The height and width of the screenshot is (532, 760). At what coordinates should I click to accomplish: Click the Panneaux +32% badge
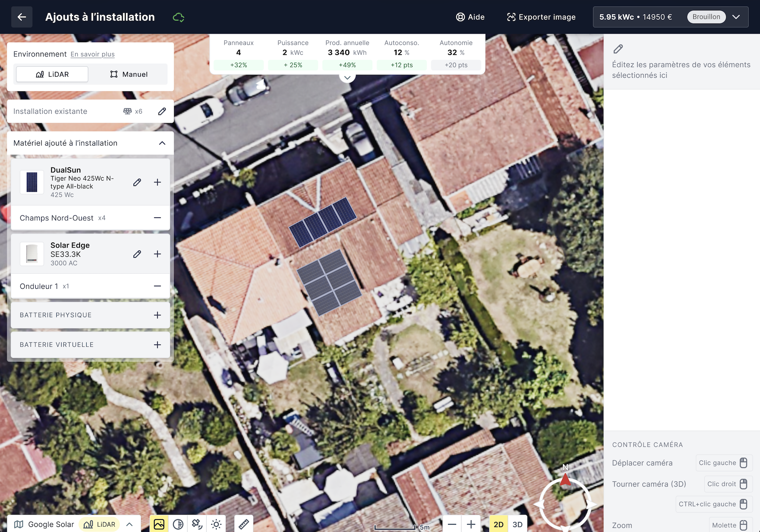[238, 65]
